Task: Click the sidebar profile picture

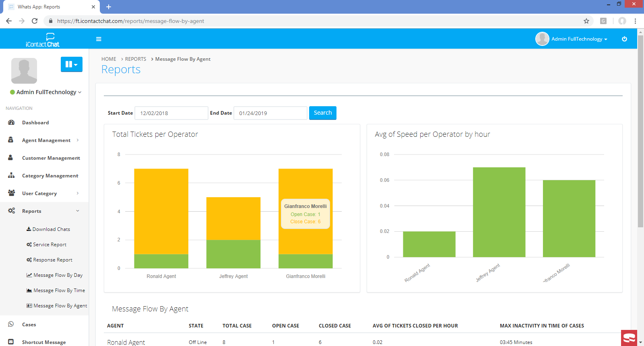Action: pyautogui.click(x=24, y=70)
